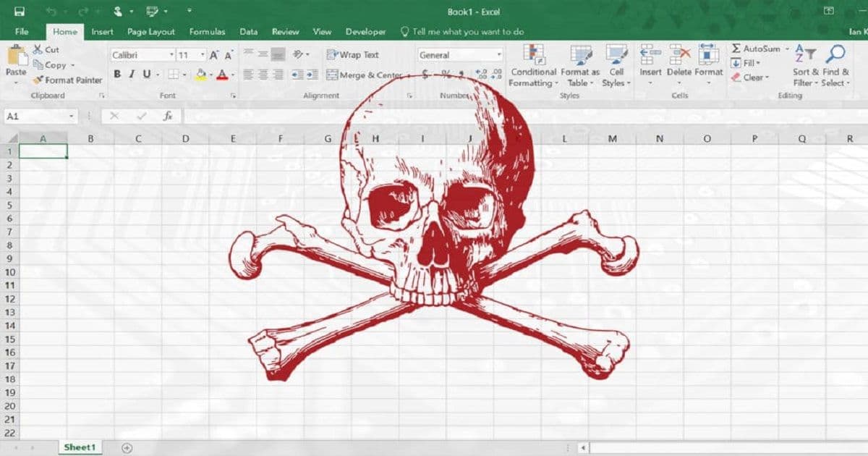Switch to the Developer tab
The width and height of the screenshot is (868, 456).
click(365, 32)
